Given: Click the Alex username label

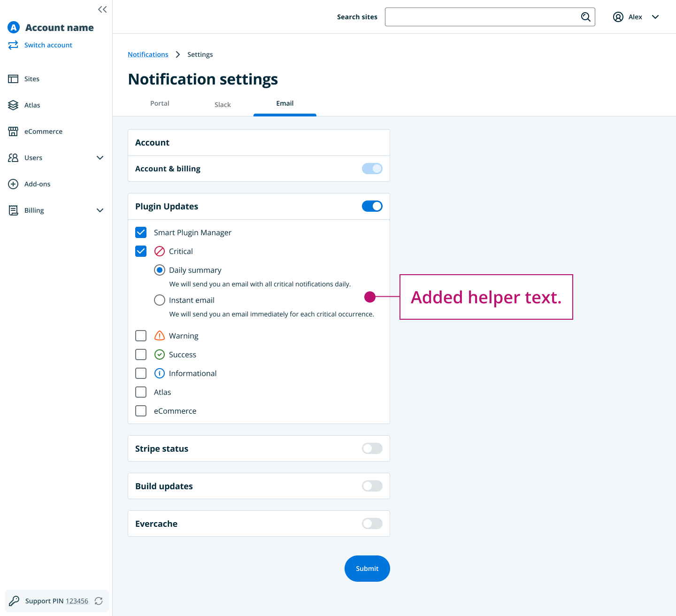Looking at the screenshot, I should [635, 17].
